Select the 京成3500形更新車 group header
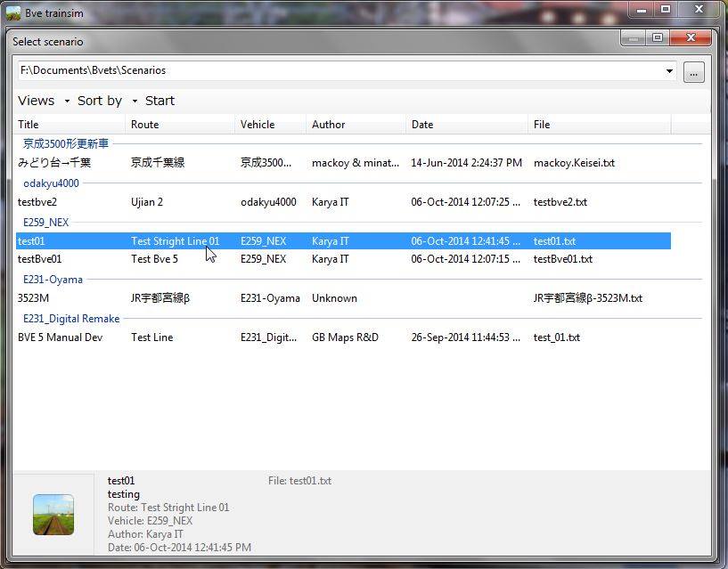 [x=65, y=144]
